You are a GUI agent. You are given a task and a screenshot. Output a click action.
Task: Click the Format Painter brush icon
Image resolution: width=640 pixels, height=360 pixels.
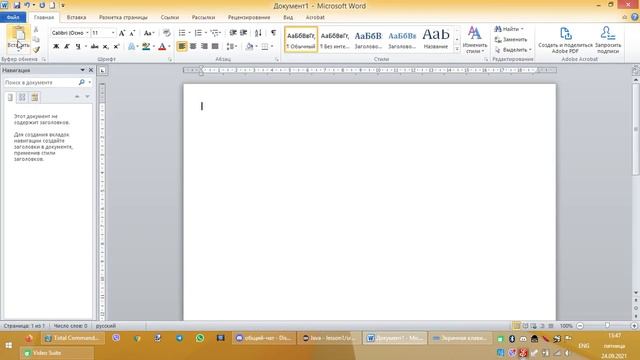(36, 50)
